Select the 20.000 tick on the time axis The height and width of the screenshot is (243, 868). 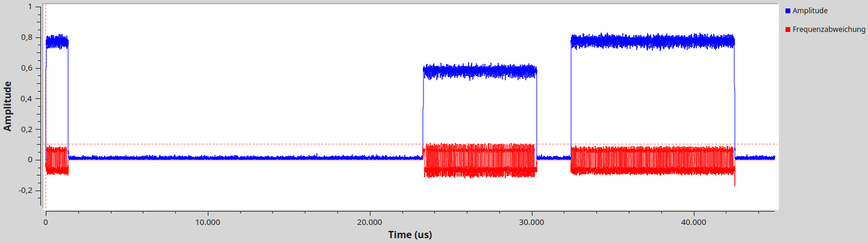pos(370,222)
